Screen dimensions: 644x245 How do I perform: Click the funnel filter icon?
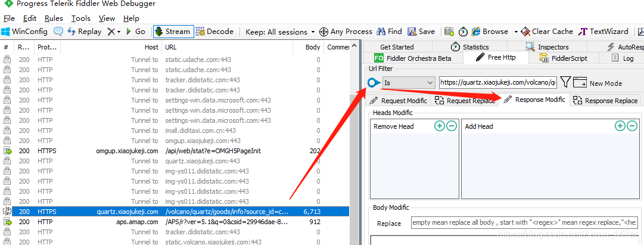click(x=565, y=82)
